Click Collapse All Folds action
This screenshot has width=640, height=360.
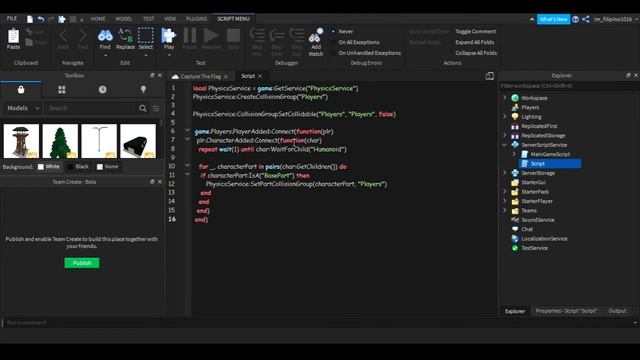point(476,53)
